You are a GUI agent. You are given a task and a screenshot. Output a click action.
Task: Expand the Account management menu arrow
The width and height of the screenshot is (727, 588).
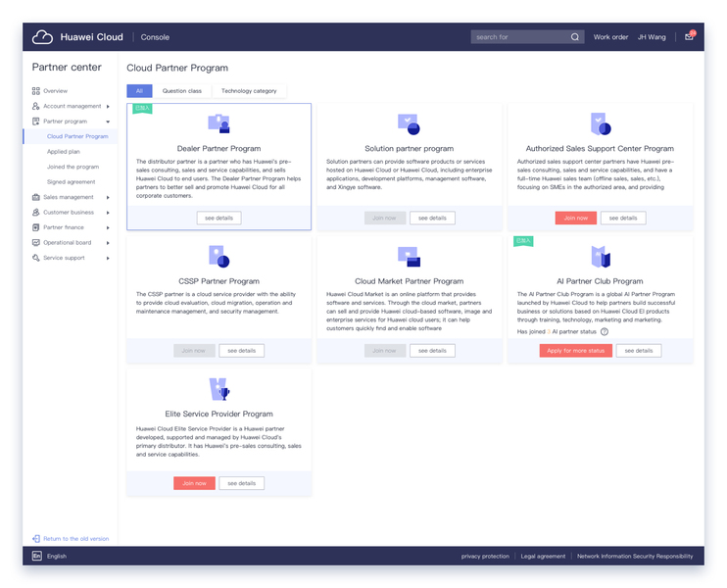(108, 107)
